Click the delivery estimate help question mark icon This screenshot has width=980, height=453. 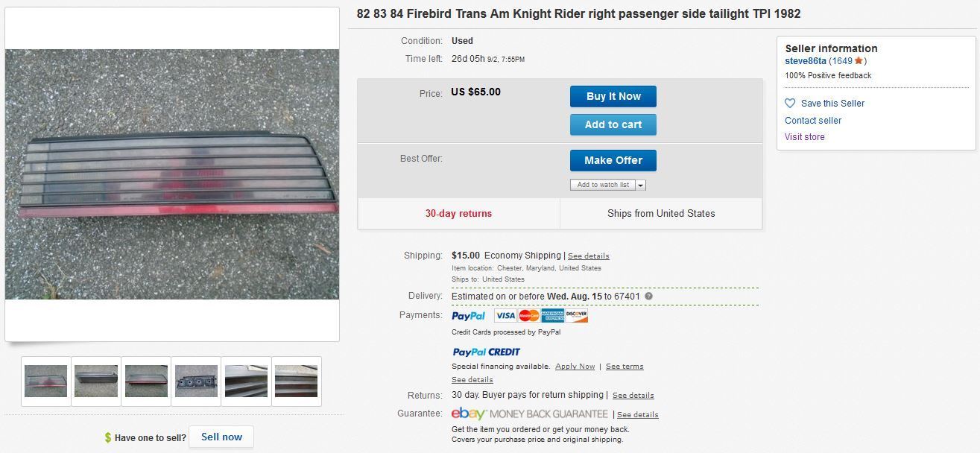648,297
